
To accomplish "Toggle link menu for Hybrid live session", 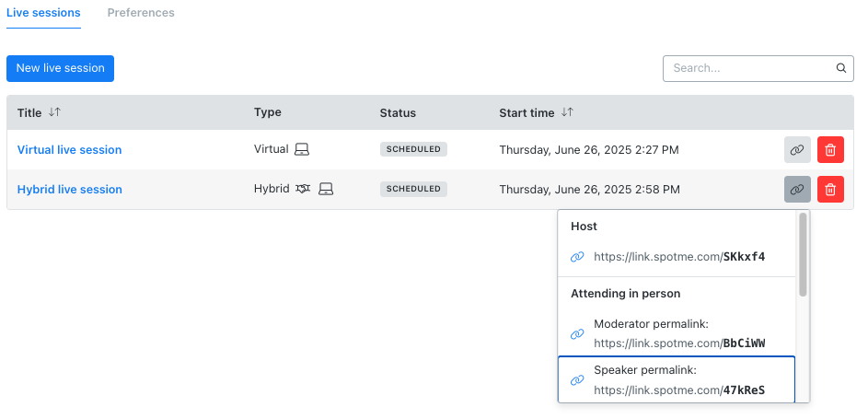I will (x=797, y=190).
